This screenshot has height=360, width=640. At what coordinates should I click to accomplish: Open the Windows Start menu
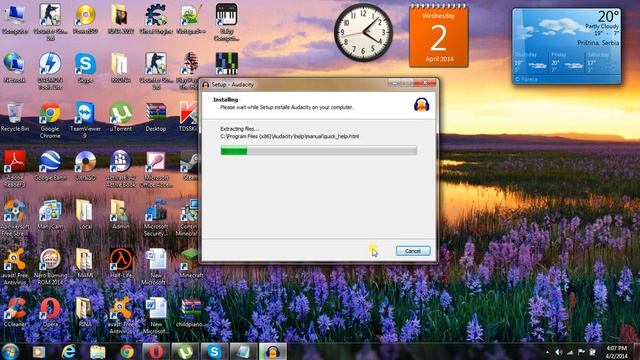click(x=10, y=351)
